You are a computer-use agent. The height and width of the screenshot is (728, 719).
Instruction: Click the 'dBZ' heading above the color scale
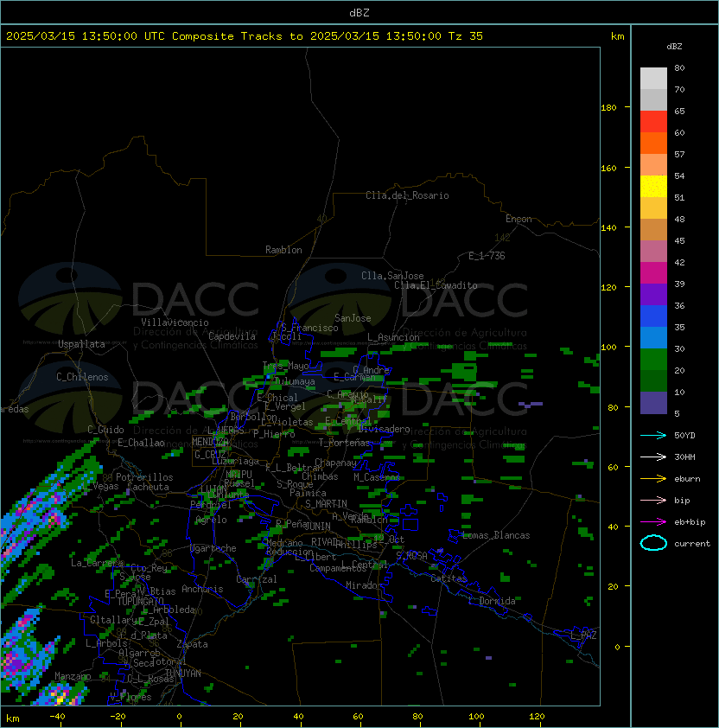[674, 47]
